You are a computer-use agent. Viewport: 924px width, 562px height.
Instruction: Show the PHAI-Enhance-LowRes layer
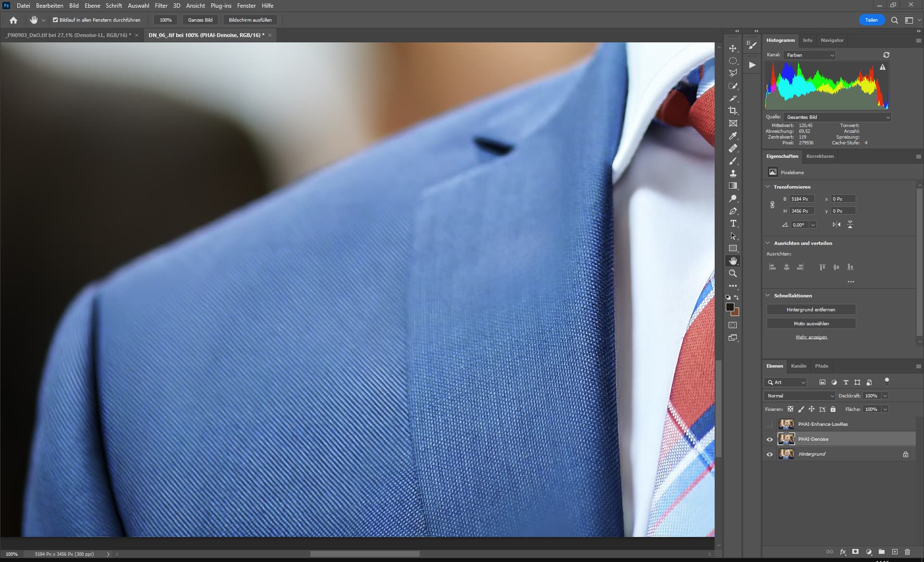(x=769, y=424)
